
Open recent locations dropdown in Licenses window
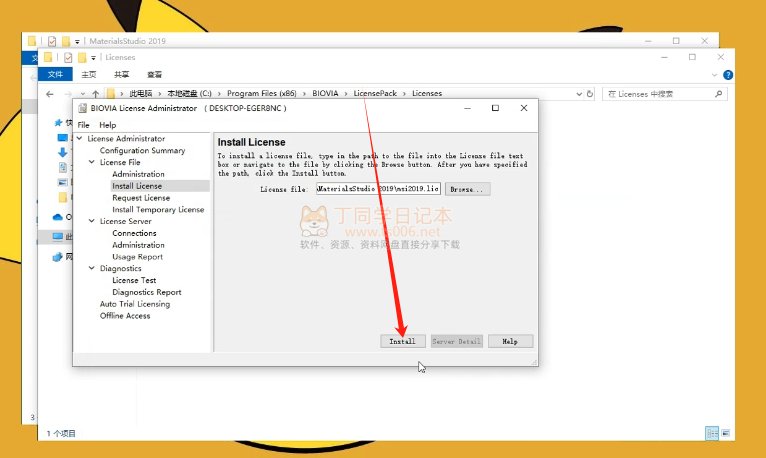(x=83, y=94)
